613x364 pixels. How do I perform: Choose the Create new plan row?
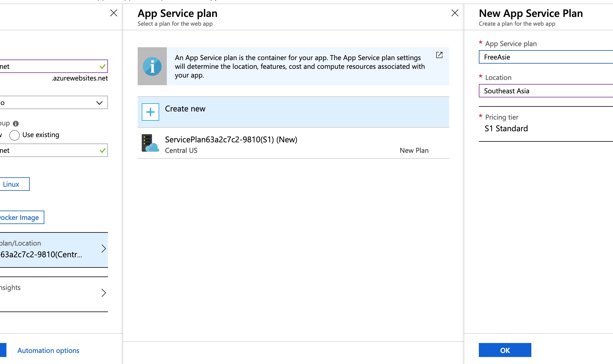(293, 112)
